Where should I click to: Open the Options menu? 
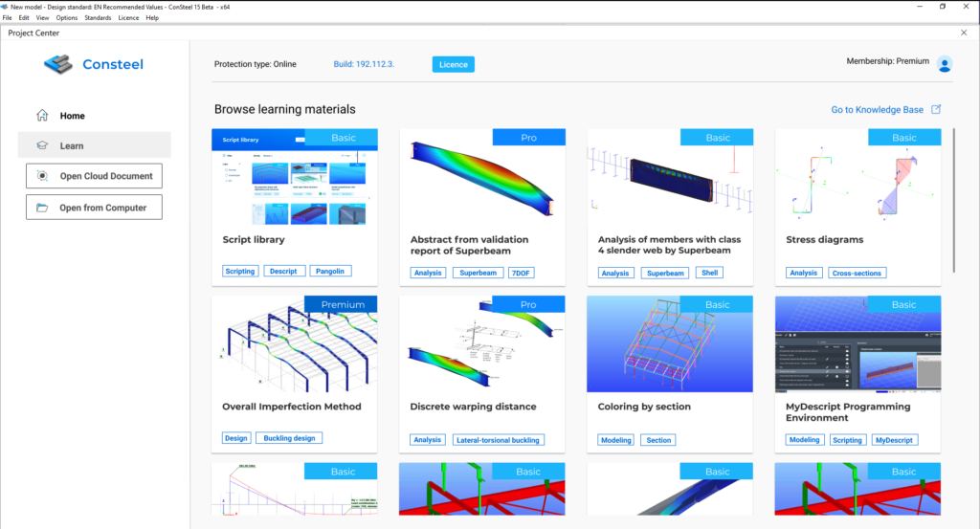point(66,17)
